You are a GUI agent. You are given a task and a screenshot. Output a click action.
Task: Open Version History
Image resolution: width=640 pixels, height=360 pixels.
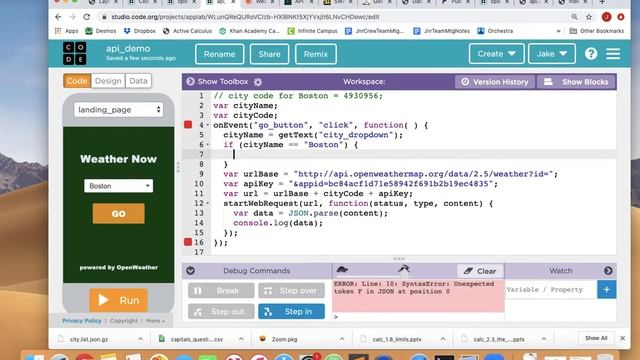point(495,82)
